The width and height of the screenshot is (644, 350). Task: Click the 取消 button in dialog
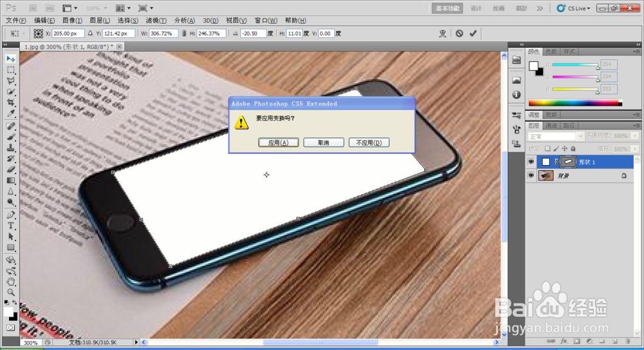(x=324, y=142)
